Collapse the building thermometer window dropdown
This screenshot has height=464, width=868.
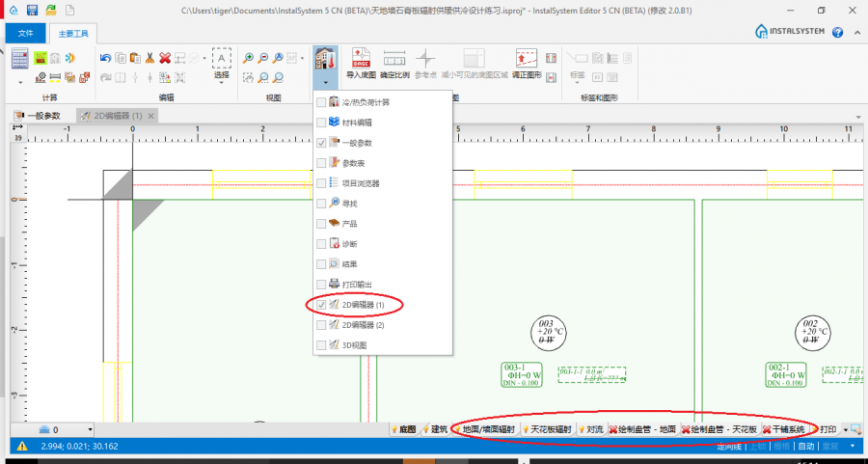pos(325,84)
